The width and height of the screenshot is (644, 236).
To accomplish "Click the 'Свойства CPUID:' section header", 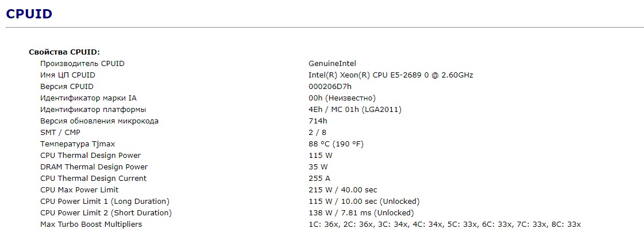I will coord(64,52).
